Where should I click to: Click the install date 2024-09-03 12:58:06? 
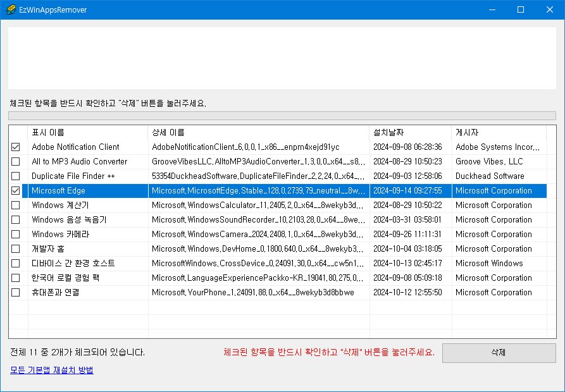407,176
